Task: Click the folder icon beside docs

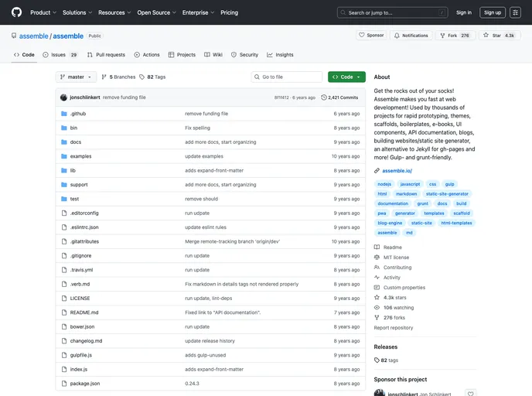Action: click(63, 142)
